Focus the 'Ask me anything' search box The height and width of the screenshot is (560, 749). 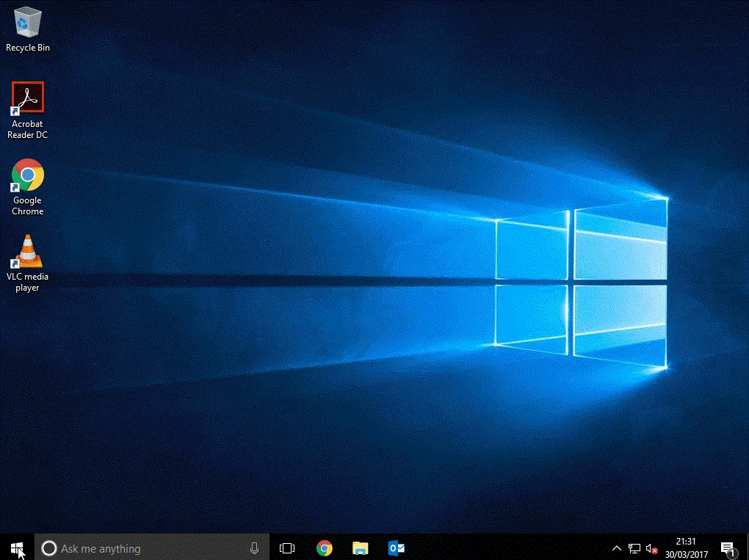[x=147, y=548]
